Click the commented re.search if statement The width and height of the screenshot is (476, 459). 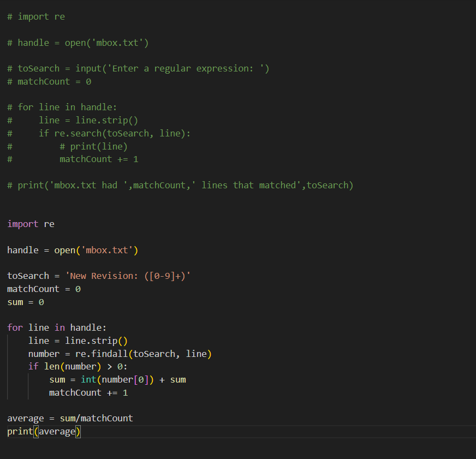[x=99, y=133]
